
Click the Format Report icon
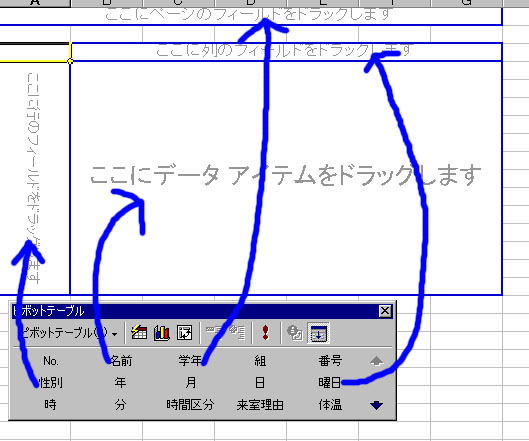pos(139,333)
